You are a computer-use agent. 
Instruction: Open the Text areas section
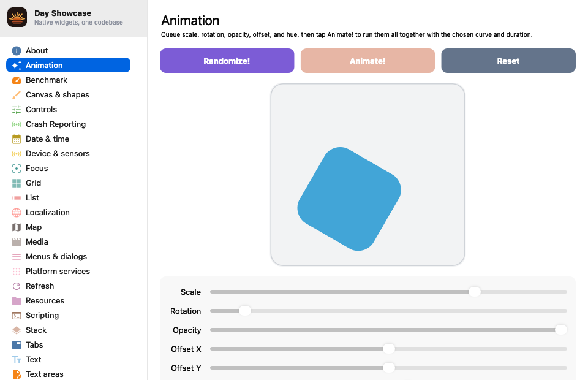pos(68,374)
